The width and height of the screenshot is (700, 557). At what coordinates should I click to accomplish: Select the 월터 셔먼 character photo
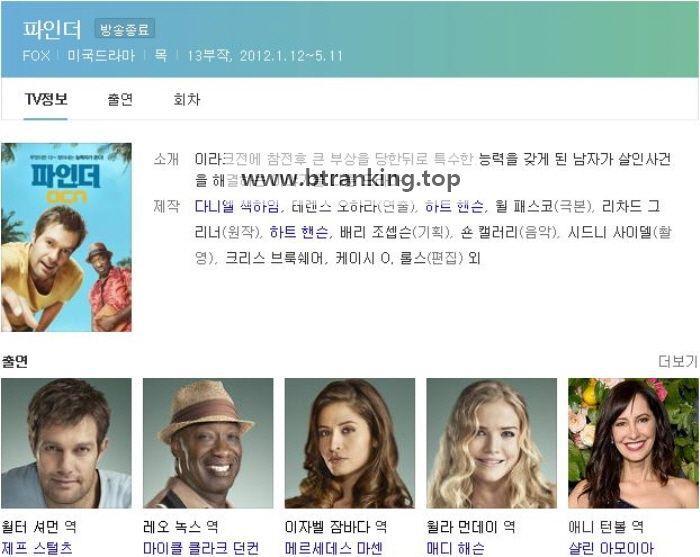coord(67,443)
